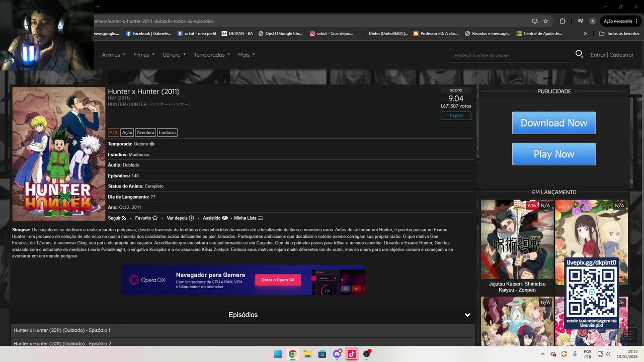Open File Explorer from the taskbar
Viewport: 644px width, 362px height.
pyautogui.click(x=307, y=354)
